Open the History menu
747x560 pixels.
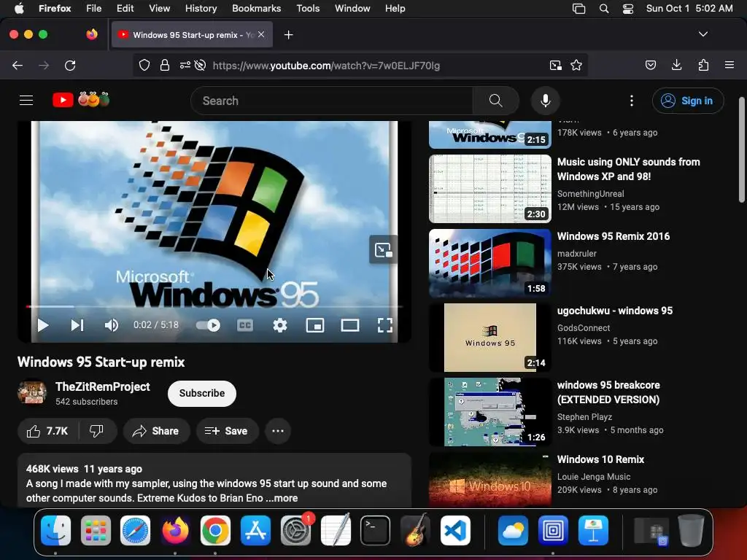[x=201, y=9]
